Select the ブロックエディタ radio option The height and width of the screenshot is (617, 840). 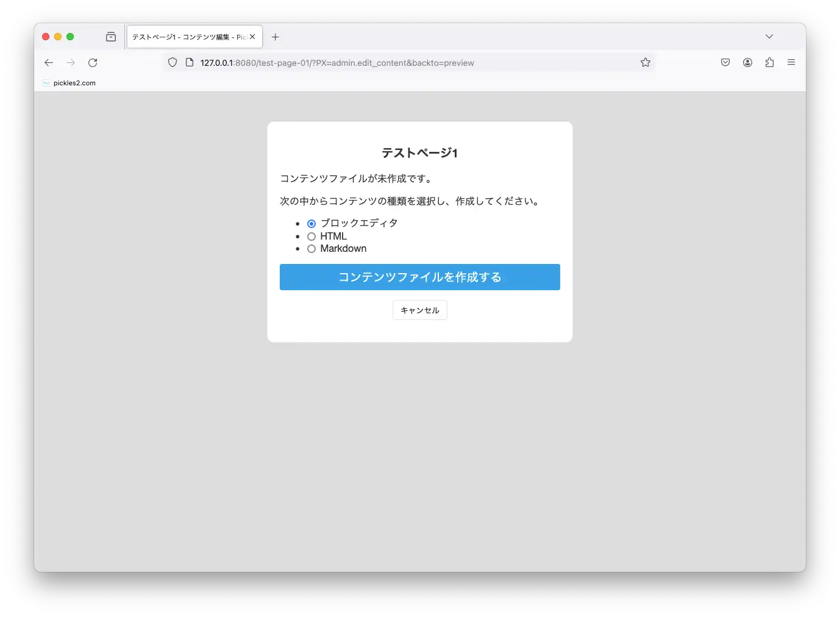(311, 224)
